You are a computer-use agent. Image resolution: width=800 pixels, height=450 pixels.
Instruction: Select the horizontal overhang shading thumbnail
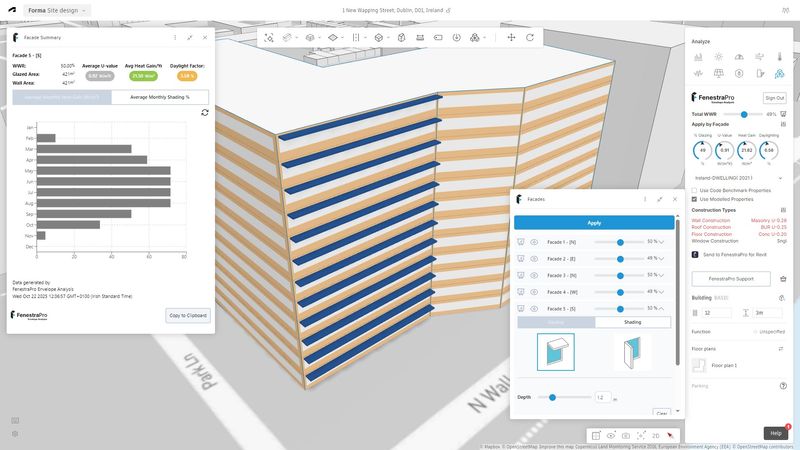556,352
